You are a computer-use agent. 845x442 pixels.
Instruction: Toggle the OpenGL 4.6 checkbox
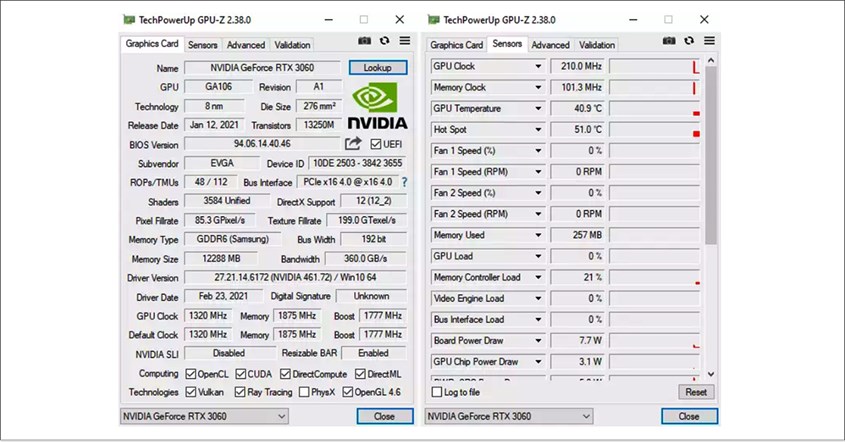(x=348, y=392)
